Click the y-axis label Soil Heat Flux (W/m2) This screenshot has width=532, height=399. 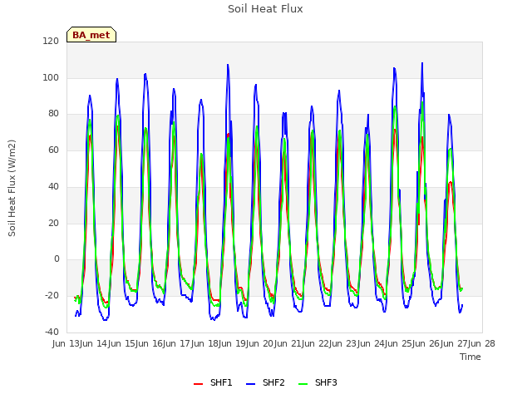[x=12, y=188]
